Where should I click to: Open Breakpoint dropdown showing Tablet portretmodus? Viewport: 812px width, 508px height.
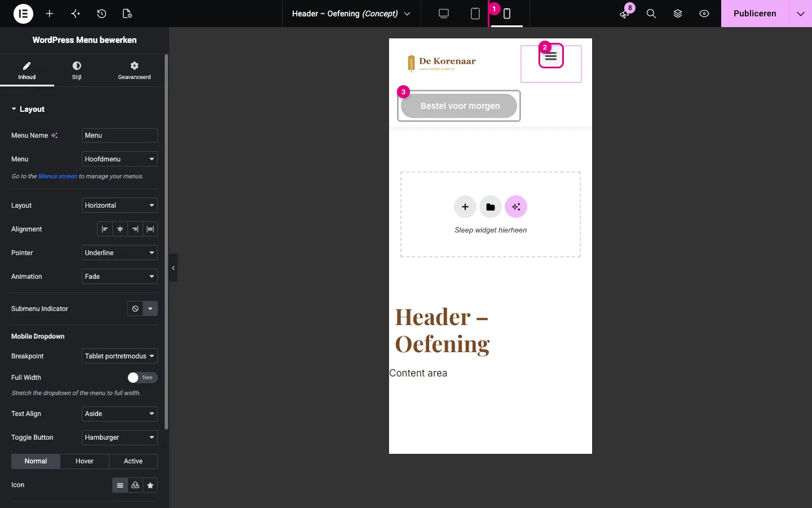coord(120,356)
